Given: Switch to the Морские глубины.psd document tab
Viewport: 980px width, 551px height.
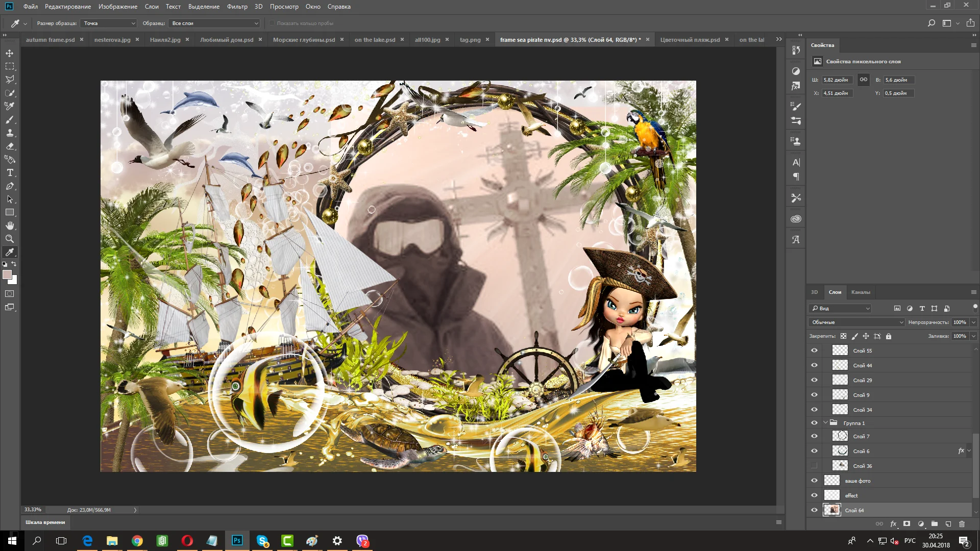Looking at the screenshot, I should tap(304, 40).
